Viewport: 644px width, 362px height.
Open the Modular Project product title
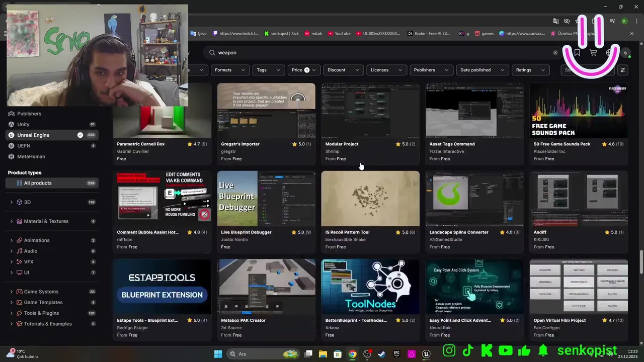click(342, 144)
